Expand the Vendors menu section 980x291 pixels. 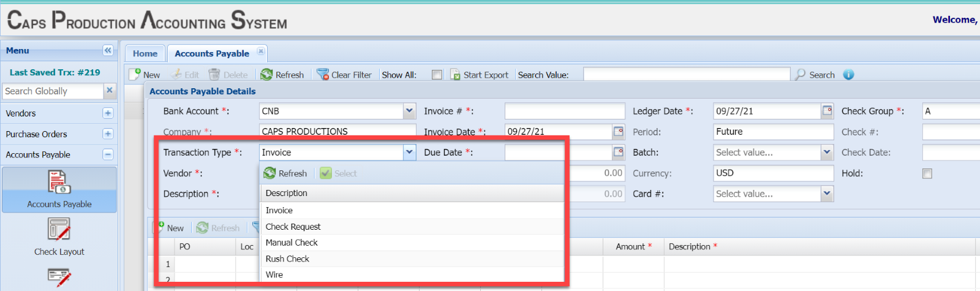[x=108, y=113]
